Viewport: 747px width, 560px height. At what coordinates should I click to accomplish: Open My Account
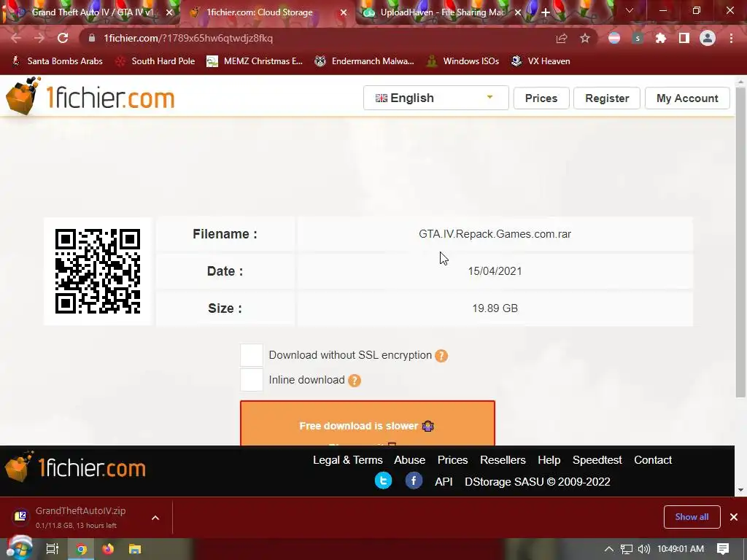(687, 98)
